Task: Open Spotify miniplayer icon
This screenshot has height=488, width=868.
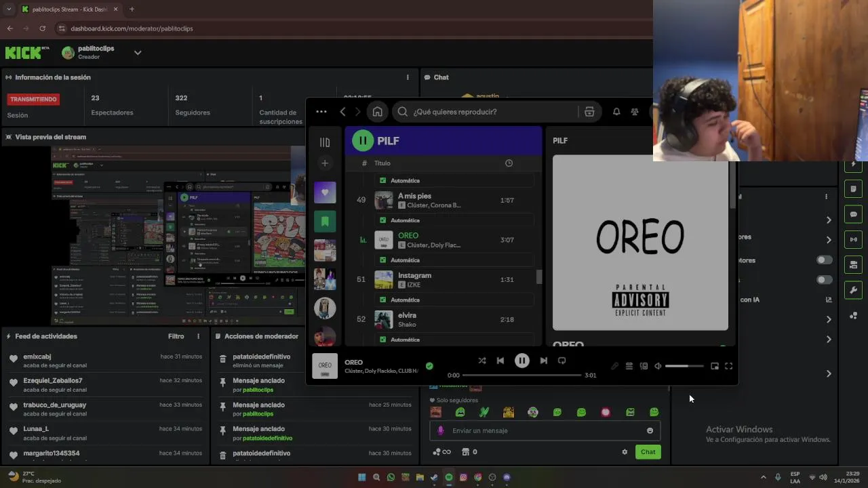Action: (x=715, y=366)
